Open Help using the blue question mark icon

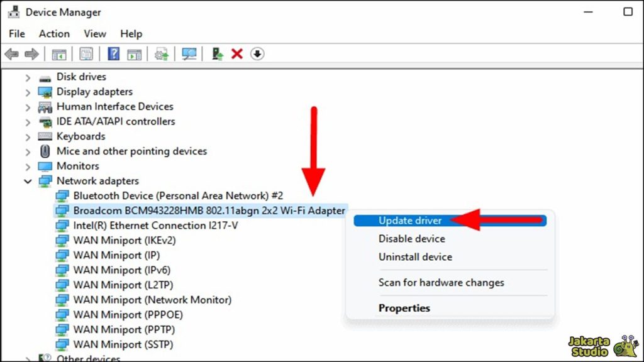tap(112, 53)
